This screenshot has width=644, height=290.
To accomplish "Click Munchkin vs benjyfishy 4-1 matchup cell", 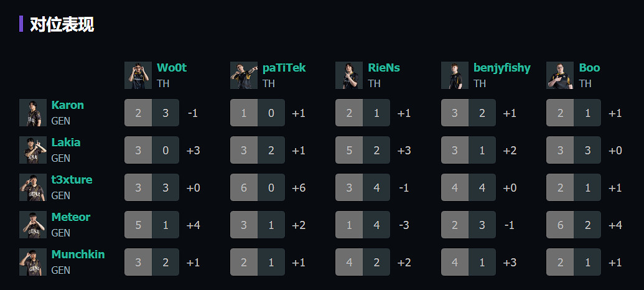I will tap(469, 262).
